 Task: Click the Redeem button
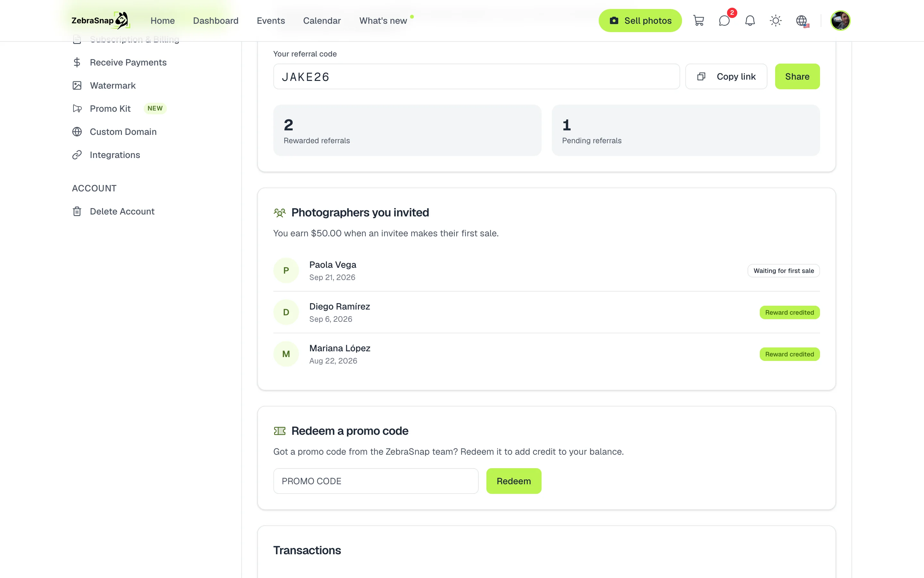pyautogui.click(x=514, y=481)
